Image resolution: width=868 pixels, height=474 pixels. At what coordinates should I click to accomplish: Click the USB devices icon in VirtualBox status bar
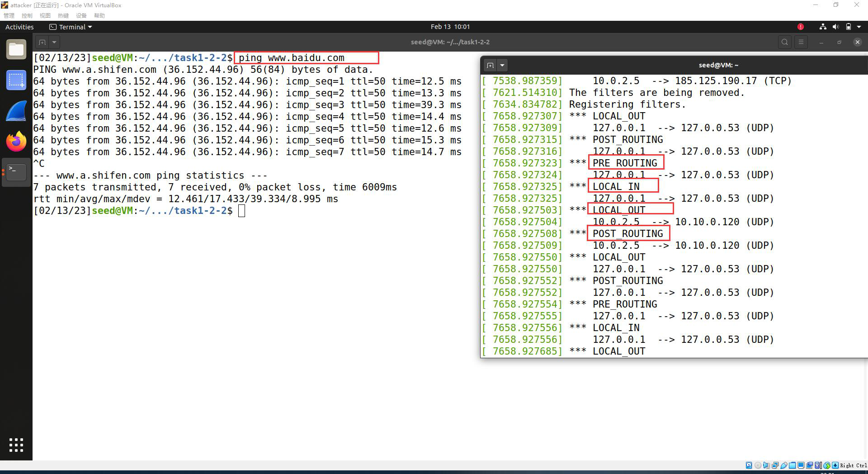point(784,465)
